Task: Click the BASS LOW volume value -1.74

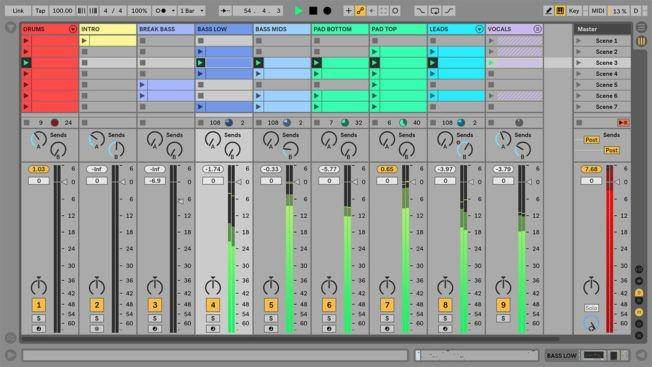Action: (x=213, y=169)
